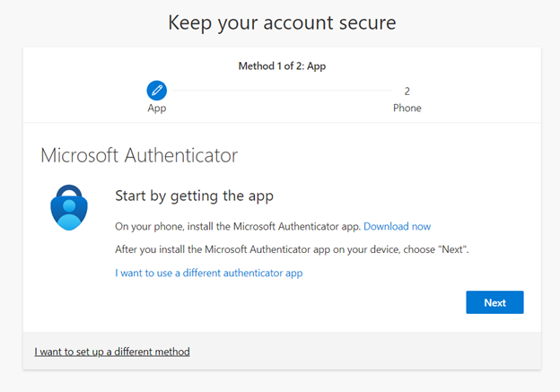Click I want to set up a different method
The width and height of the screenshot is (560, 392).
[x=112, y=352]
